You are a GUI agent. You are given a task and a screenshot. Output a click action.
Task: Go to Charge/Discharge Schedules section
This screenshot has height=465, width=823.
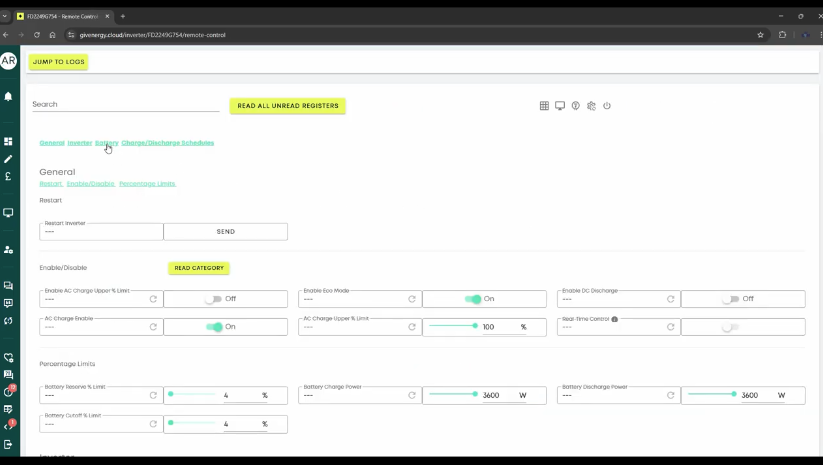167,143
